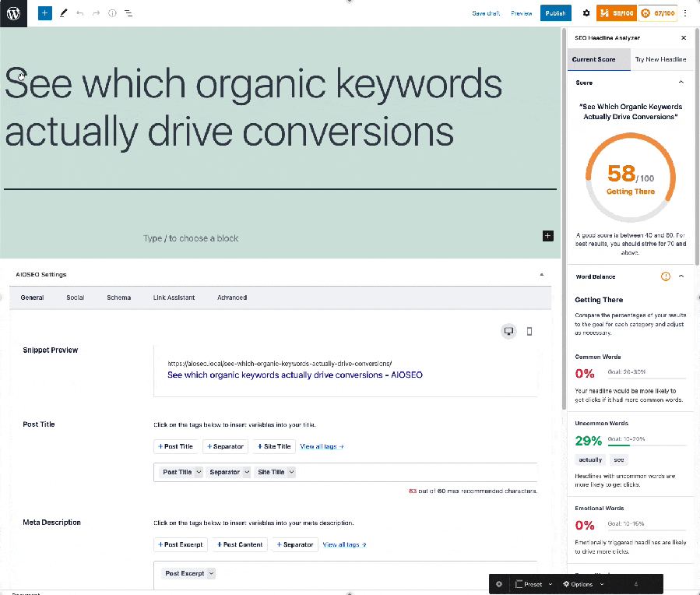The image size is (700, 595).
Task: Switch to the Current Score tab
Action: point(599,59)
